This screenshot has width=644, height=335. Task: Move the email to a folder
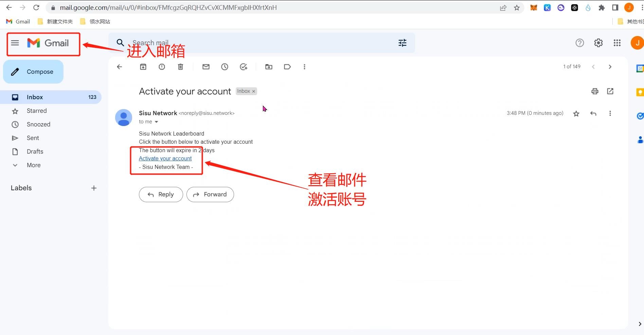click(x=269, y=67)
